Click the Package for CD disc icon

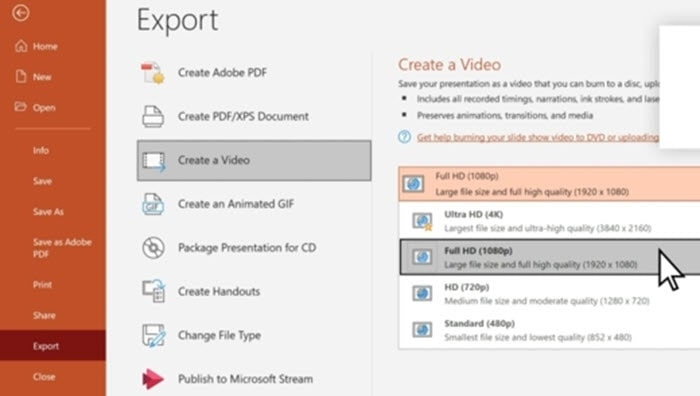153,248
